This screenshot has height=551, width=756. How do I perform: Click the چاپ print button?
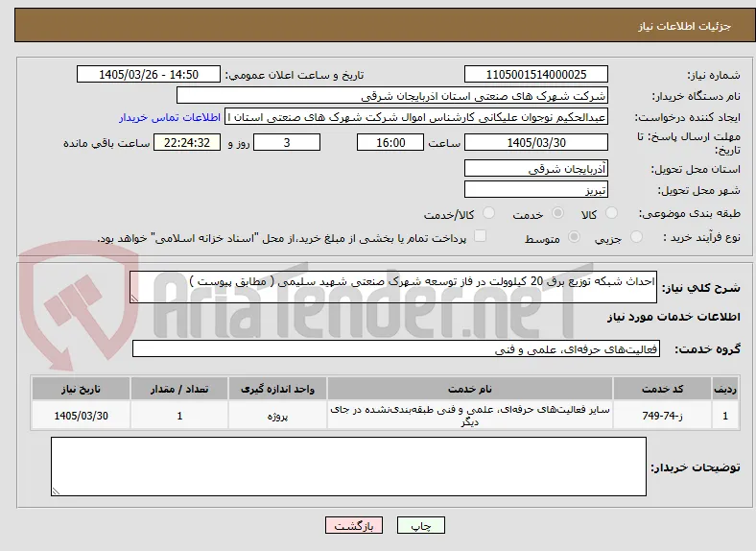pos(421,525)
